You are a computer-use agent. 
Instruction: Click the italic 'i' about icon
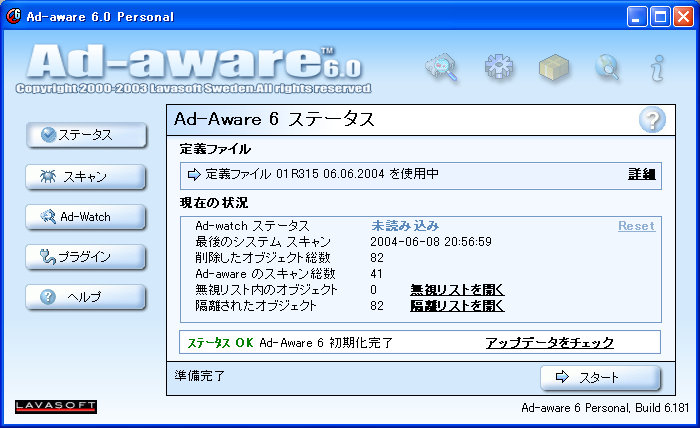pyautogui.click(x=657, y=68)
